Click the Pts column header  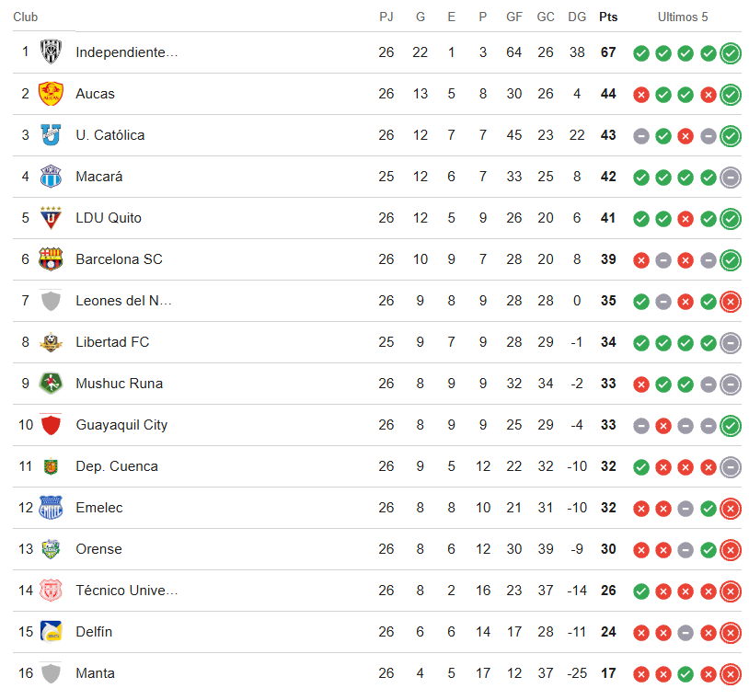pos(608,17)
